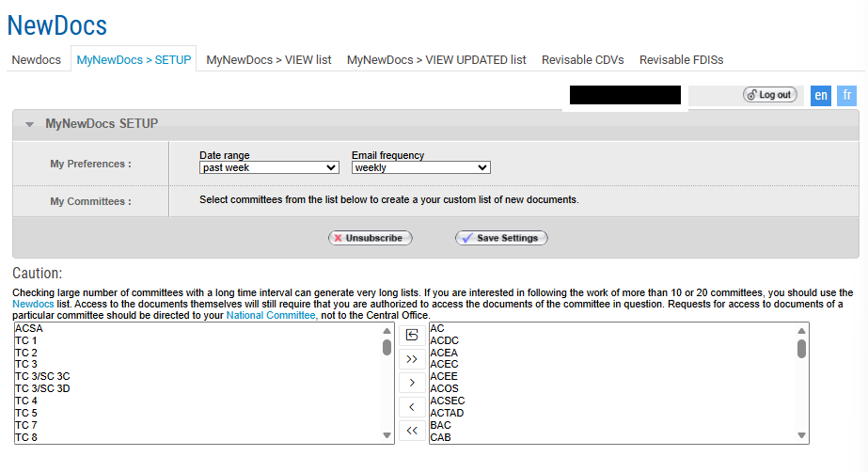Viewport: 868px width, 472px height.
Task: Move selected committee left with single arrow
Action: (x=412, y=407)
